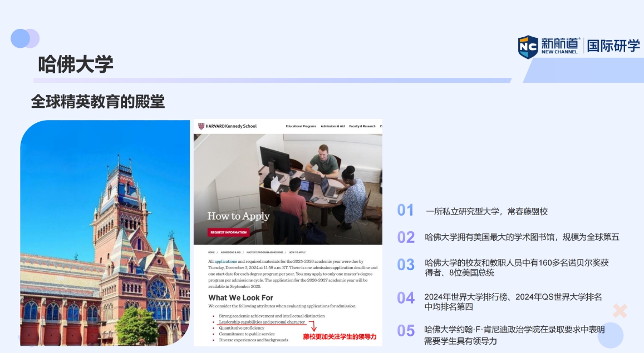644x353 pixels.
Task: Select the students-at-table hero photo
Action: click(x=288, y=189)
